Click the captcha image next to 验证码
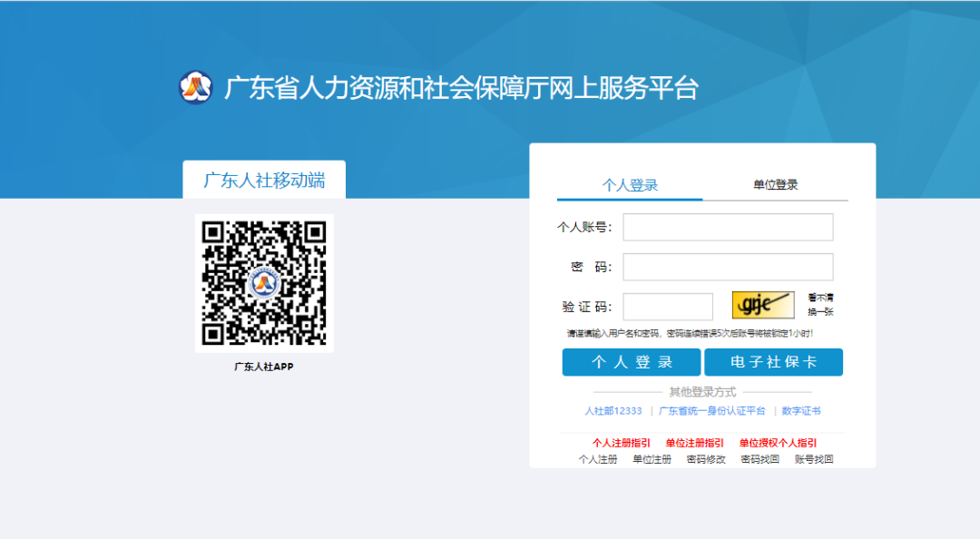Viewport: 980px width, 539px height. (x=763, y=305)
